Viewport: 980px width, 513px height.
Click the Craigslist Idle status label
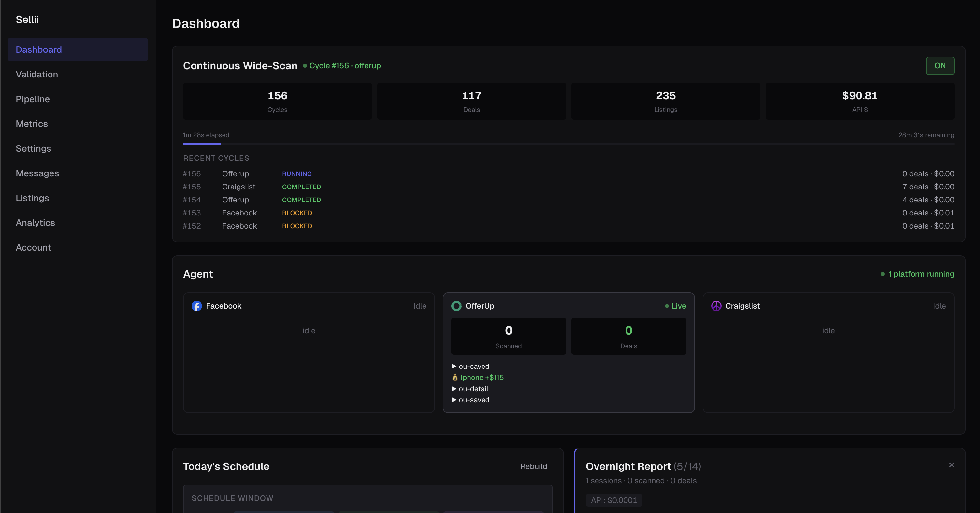click(x=939, y=306)
